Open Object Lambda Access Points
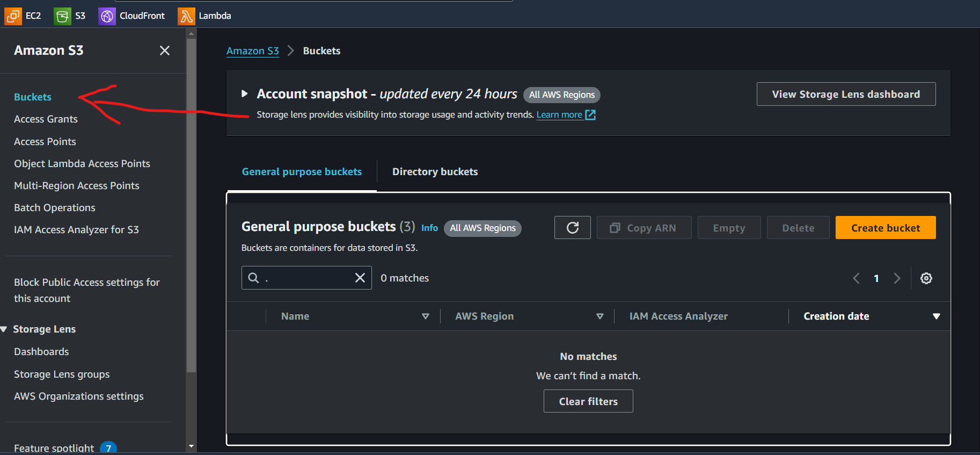Screen dimensions: 980x455 point(82,164)
